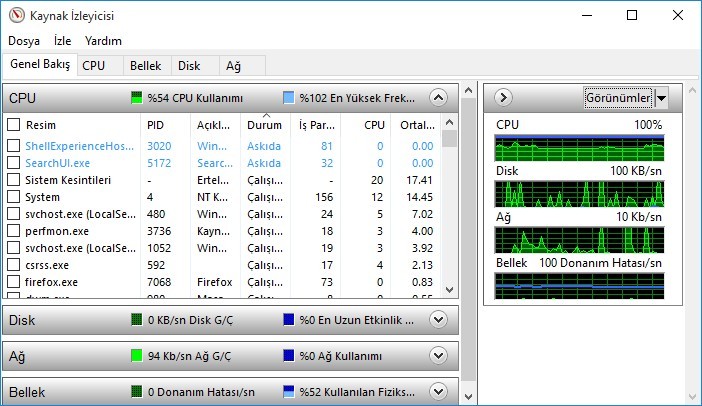The width and height of the screenshot is (702, 406).
Task: Click PID value 3736
Action: point(159,231)
